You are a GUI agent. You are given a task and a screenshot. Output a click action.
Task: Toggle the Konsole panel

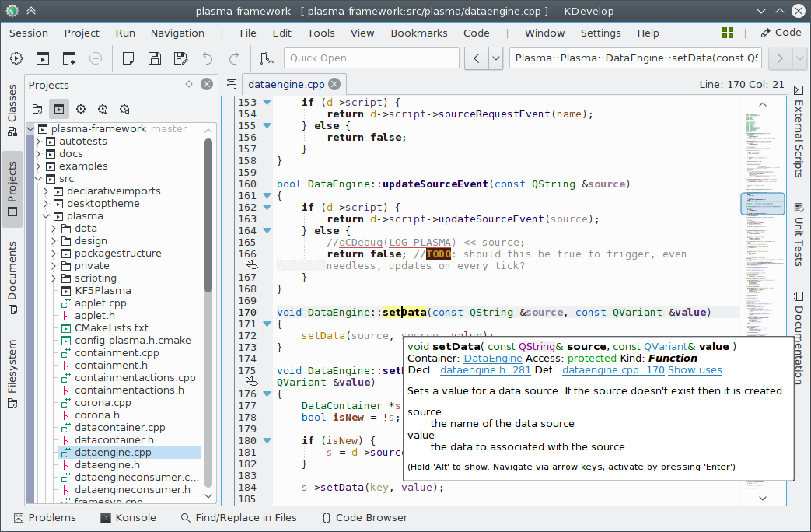pyautogui.click(x=127, y=518)
